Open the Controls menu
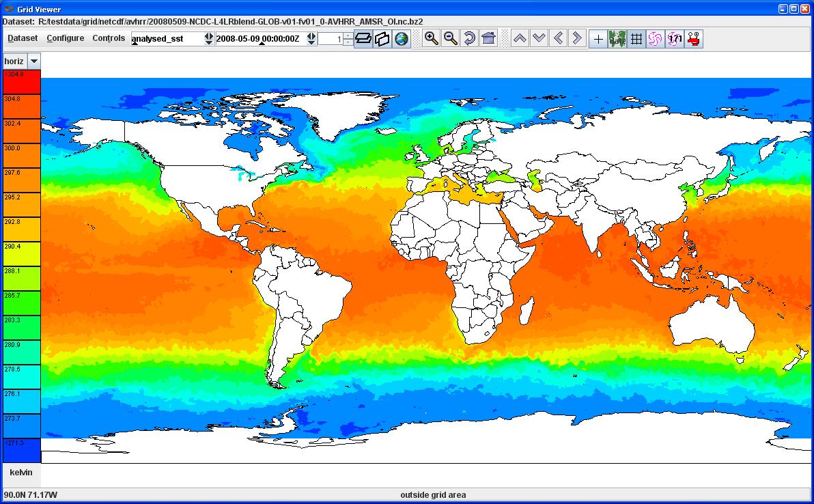Screen dimensions: 814x504 (x=109, y=38)
